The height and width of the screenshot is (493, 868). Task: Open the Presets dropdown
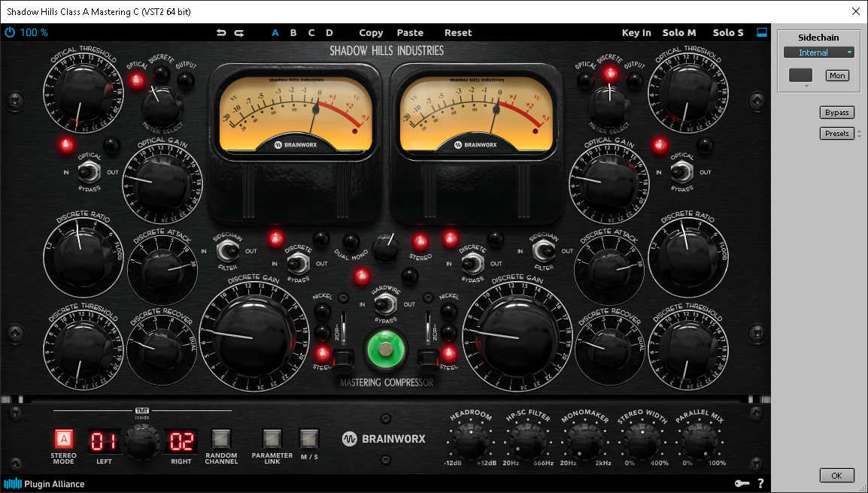836,133
